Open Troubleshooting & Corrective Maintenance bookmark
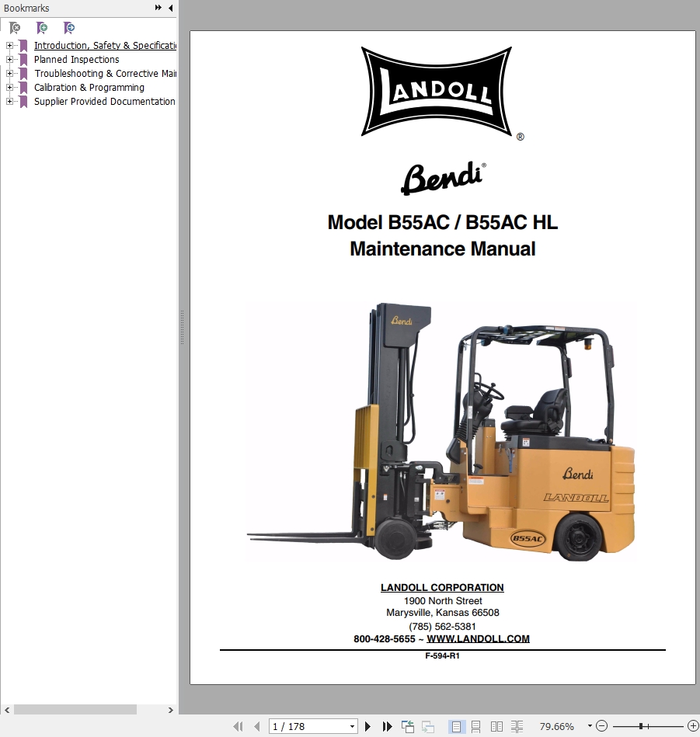700x737 pixels. pos(106,74)
